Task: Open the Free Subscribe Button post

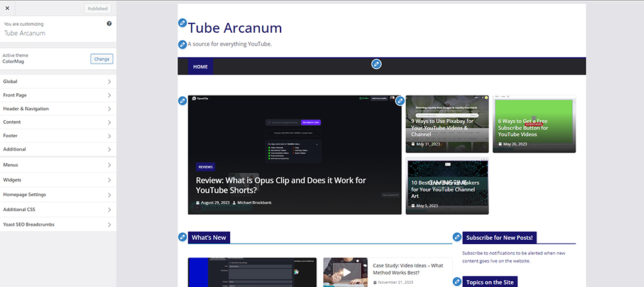Action: coord(523,128)
